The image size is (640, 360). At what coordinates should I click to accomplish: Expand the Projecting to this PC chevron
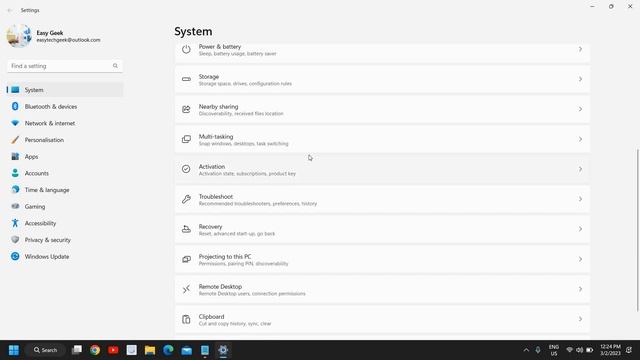[580, 259]
